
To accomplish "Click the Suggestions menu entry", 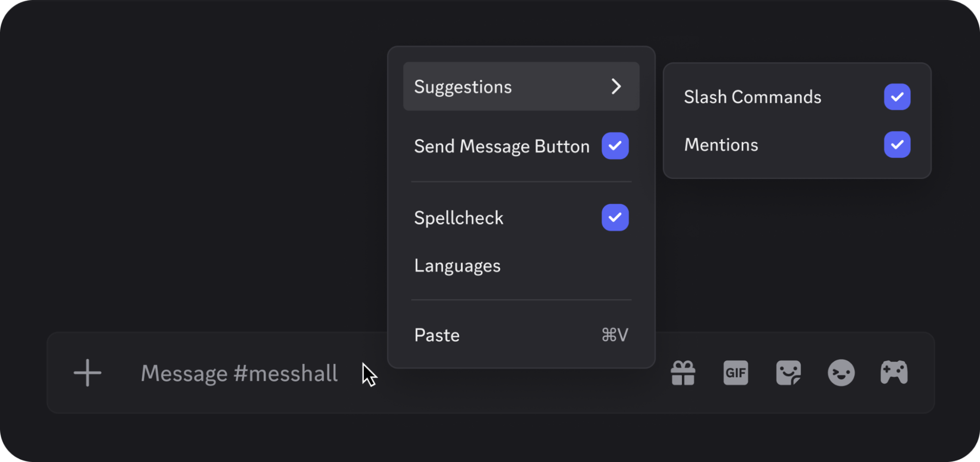I will [x=463, y=86].
